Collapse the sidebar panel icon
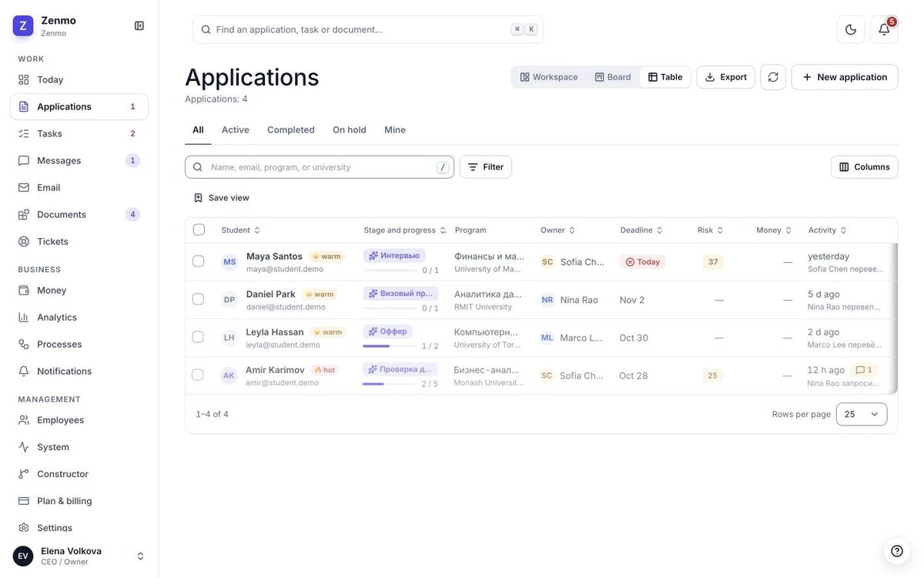Image resolution: width=924 pixels, height=578 pixels. pos(139,25)
